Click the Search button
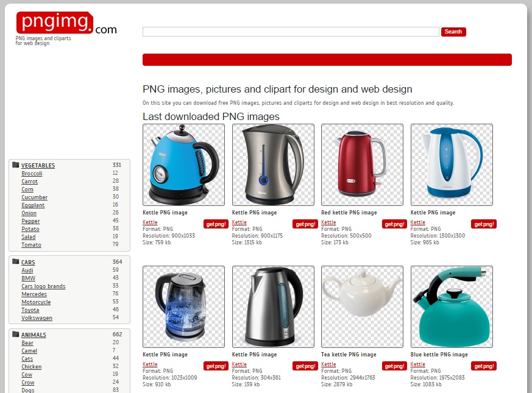Viewport: 532px width, 393px height. click(x=453, y=32)
